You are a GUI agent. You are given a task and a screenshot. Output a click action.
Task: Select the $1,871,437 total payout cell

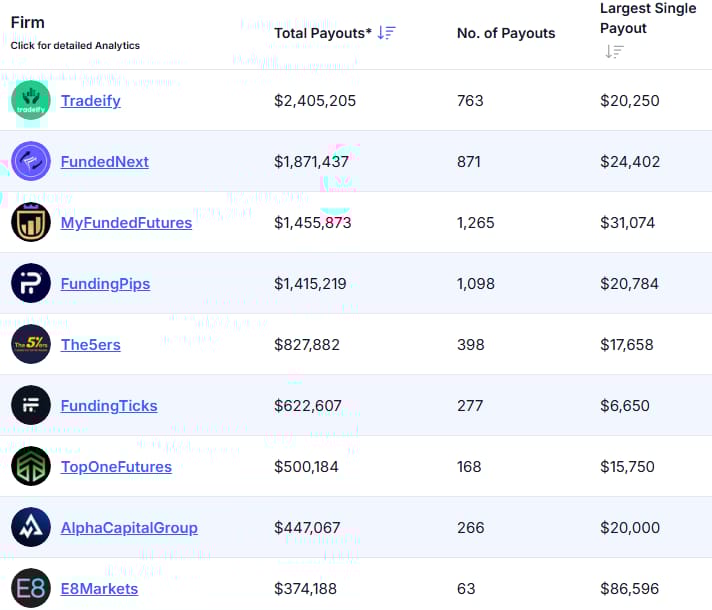click(x=312, y=162)
